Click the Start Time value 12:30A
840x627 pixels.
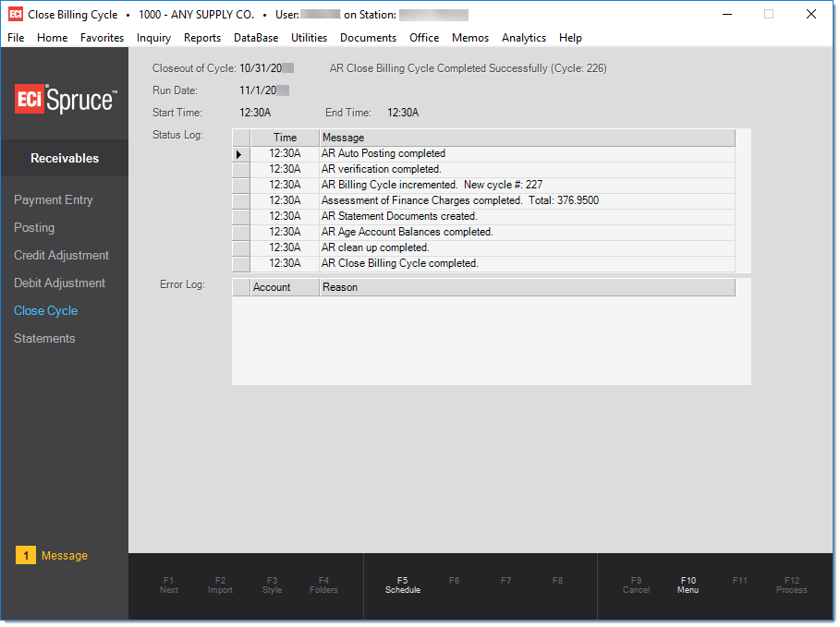tap(255, 113)
